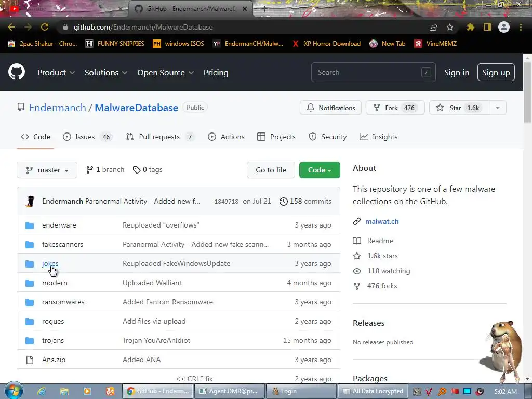
Task: Switch to the Login taskbar window
Action: coord(301,391)
